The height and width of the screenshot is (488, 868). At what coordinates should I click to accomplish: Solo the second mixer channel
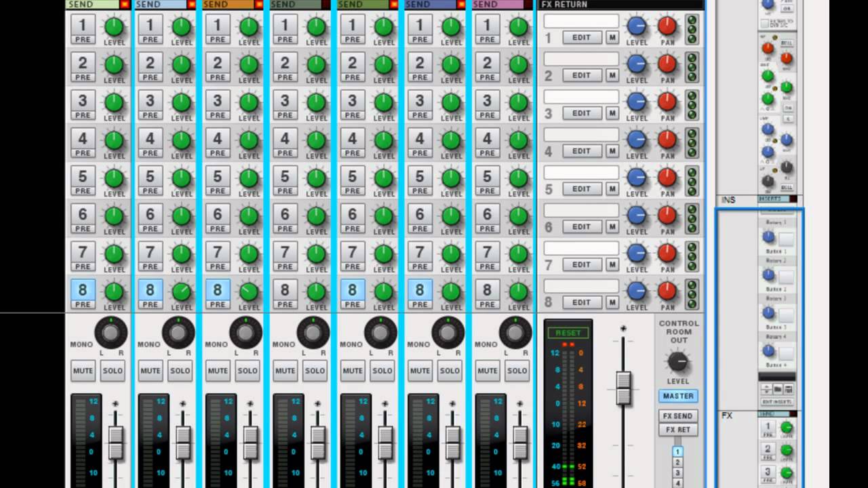180,371
